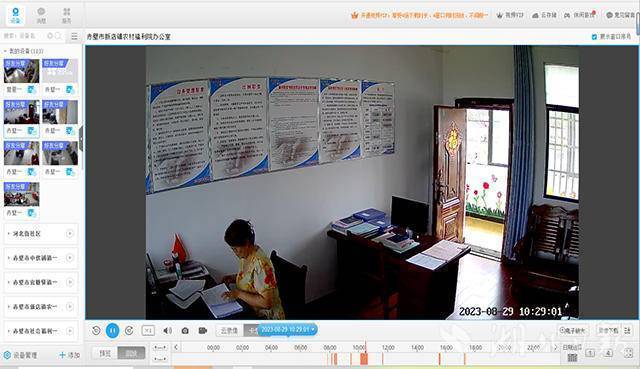Select the four-window layout button

[608, 353]
